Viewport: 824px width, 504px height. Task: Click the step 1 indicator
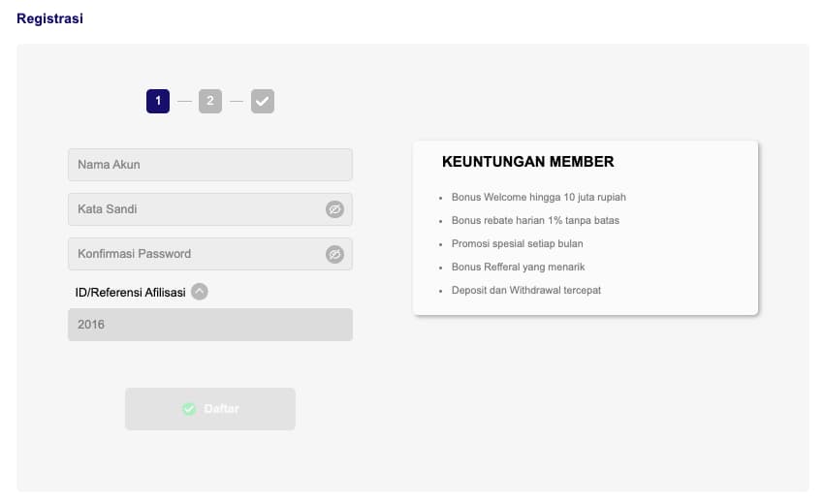(x=158, y=101)
